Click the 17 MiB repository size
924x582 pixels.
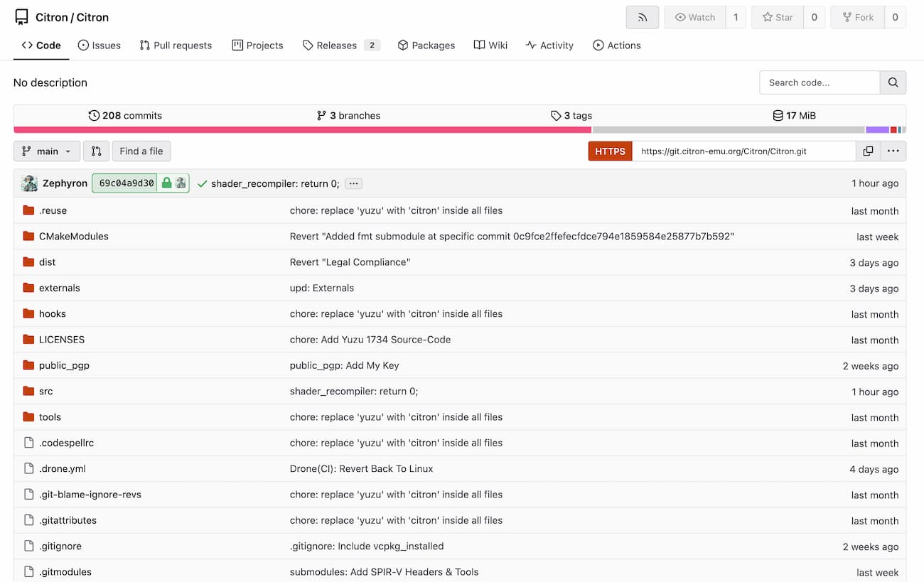[x=794, y=115]
